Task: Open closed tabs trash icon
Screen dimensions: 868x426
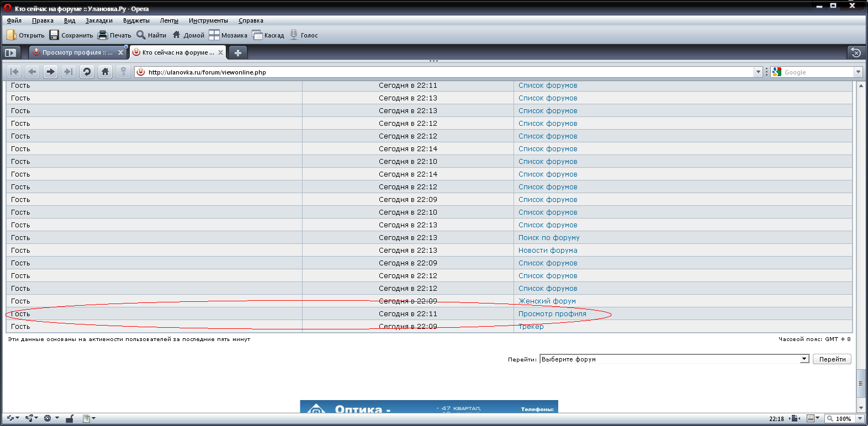Action: [x=856, y=52]
